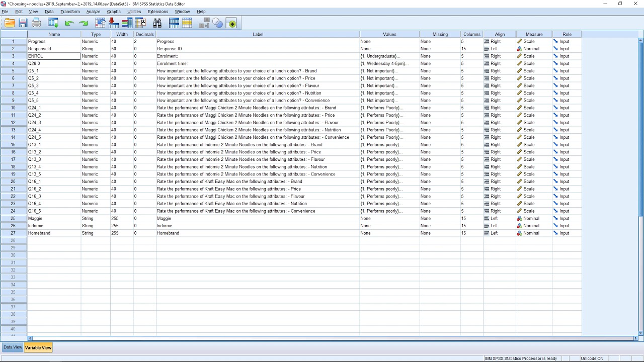The image size is (644, 362).
Task: Click the Input role icon for Progress
Action: 555,41
